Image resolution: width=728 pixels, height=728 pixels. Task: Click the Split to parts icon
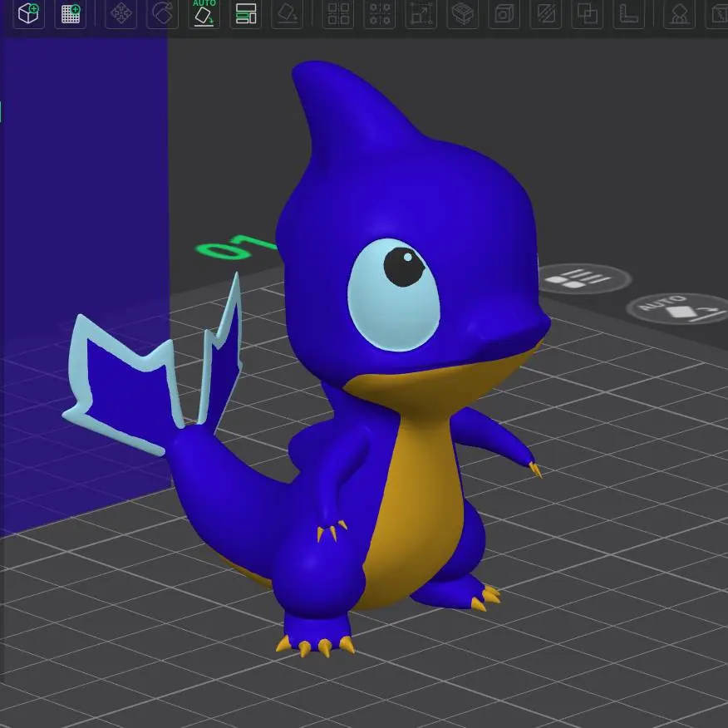380,13
